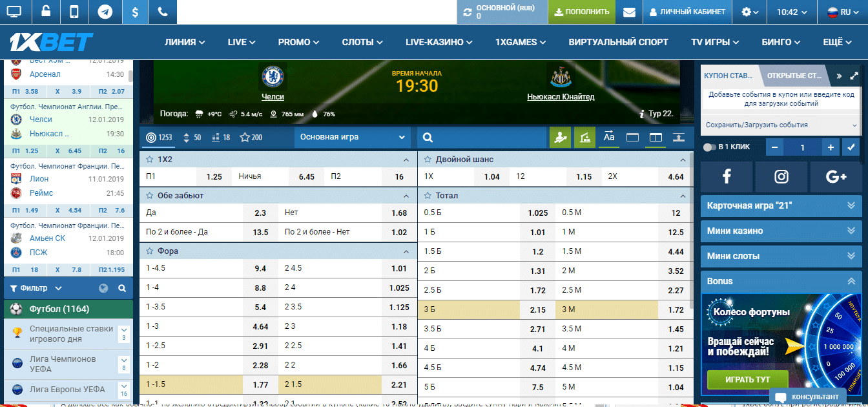Select the 200 favorites star tab
This screenshot has height=407, width=868.
(251, 137)
